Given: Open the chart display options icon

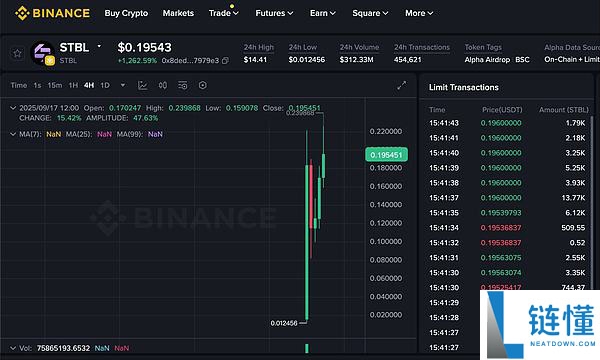Looking at the screenshot, I should [183, 85].
